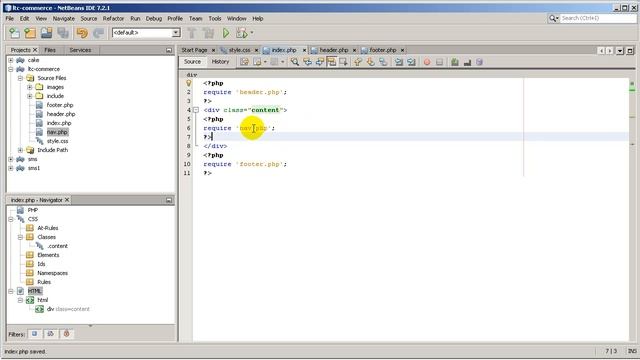Open the Debug Project dropdown arrow
Screen dimensions: 640x360
click(x=252, y=33)
